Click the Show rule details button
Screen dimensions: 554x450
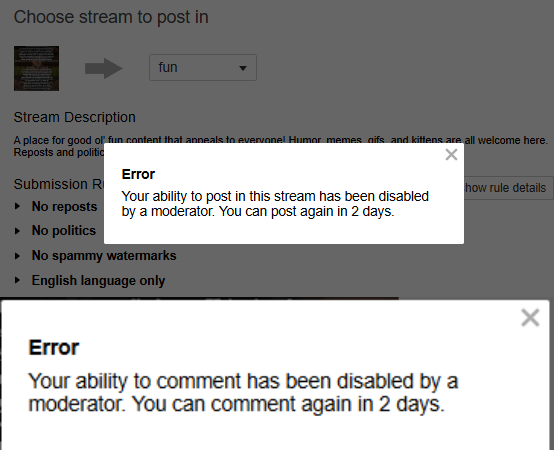[x=508, y=188]
